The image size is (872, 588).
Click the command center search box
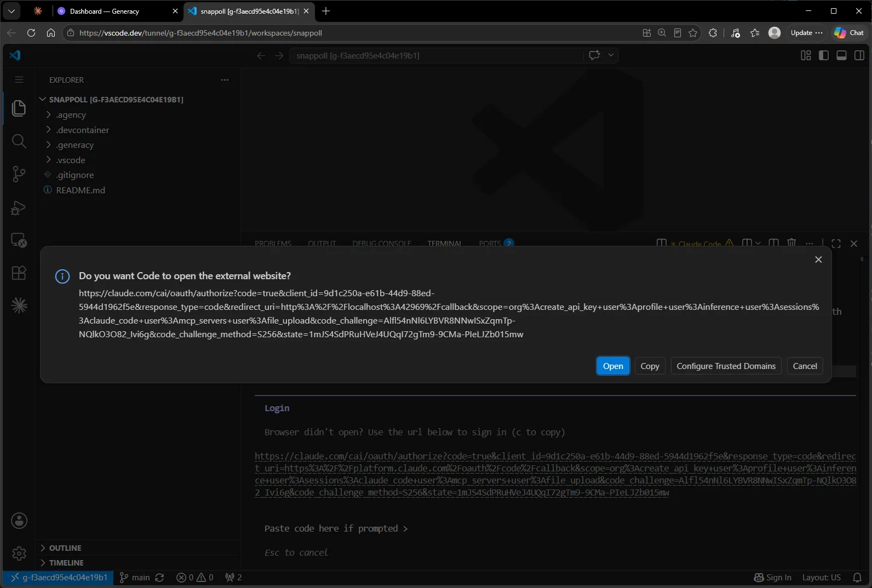437,55
